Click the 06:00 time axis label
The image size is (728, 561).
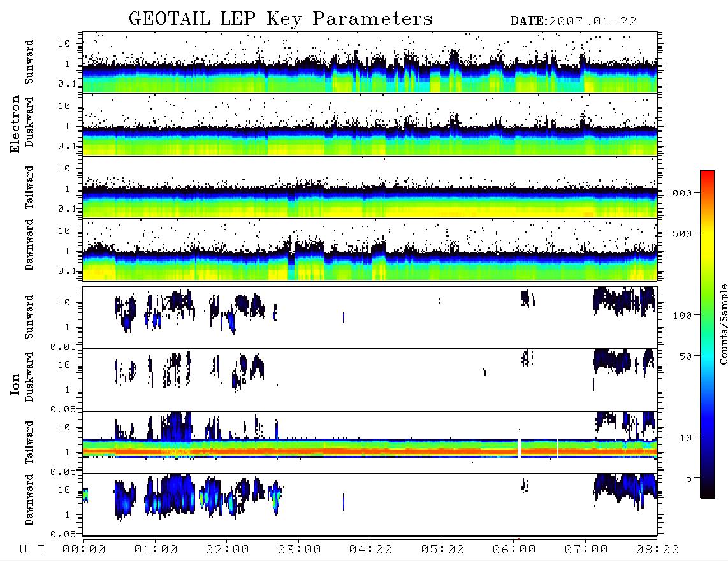pyautogui.click(x=514, y=550)
